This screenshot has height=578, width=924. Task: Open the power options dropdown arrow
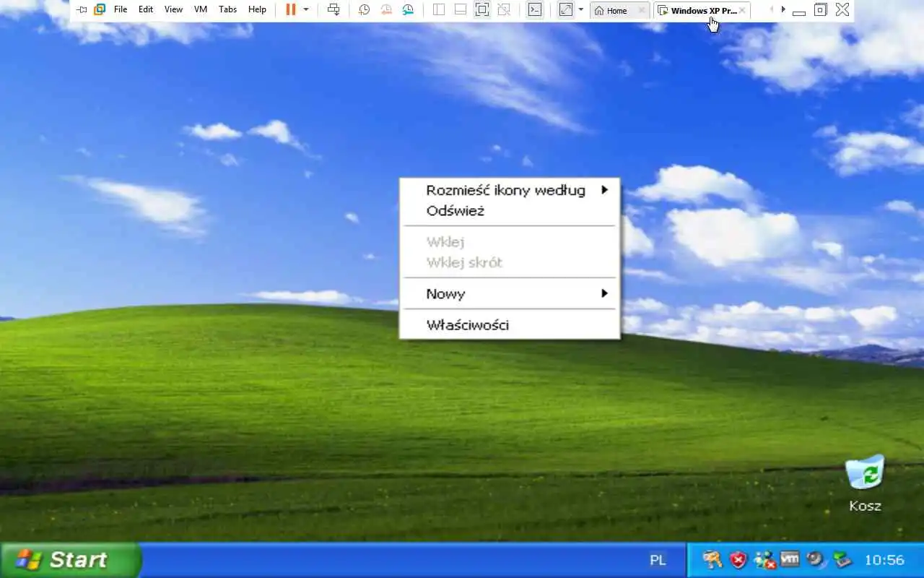click(306, 10)
